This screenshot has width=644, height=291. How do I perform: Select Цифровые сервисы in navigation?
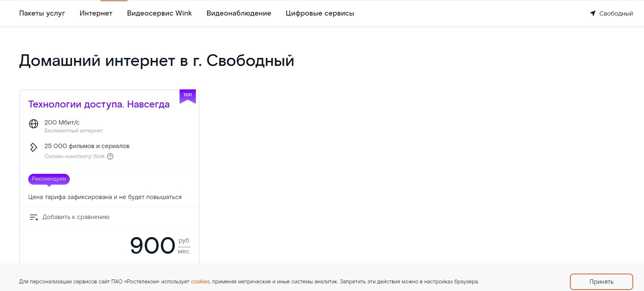pyautogui.click(x=320, y=13)
